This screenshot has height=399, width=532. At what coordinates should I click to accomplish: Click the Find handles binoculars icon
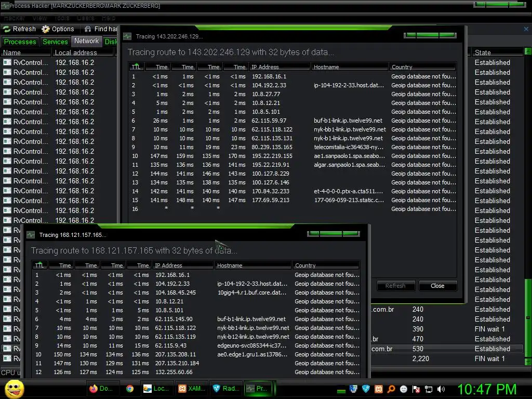coord(88,29)
